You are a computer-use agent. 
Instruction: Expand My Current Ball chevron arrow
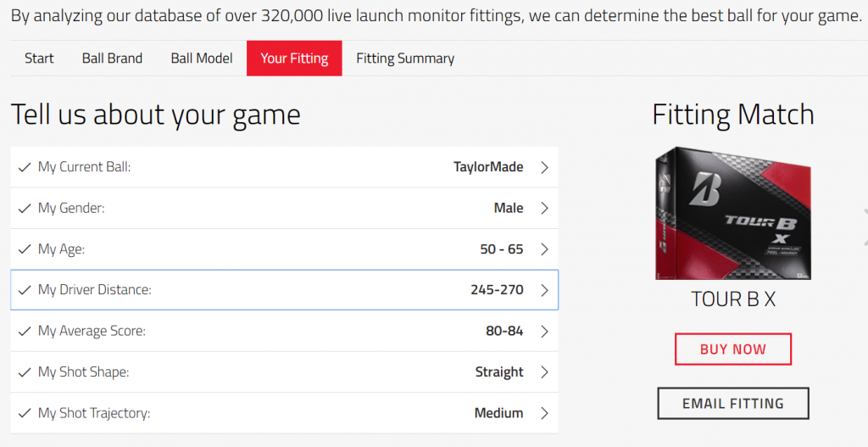tap(545, 167)
